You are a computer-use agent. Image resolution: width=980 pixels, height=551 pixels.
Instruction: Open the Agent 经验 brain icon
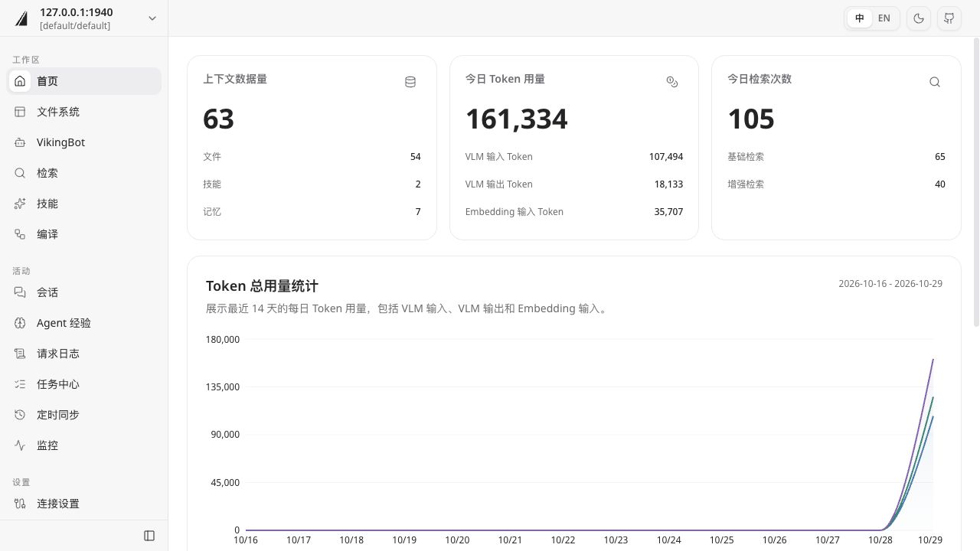(x=20, y=323)
